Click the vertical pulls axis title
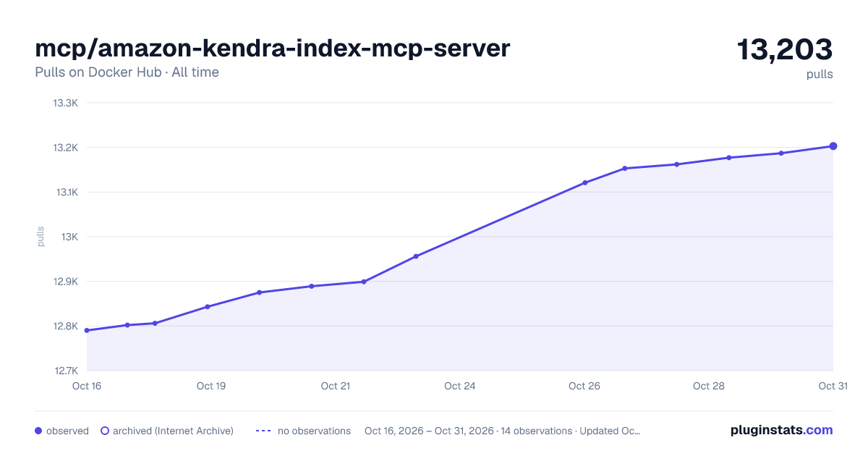The image size is (868, 456). coord(41,237)
